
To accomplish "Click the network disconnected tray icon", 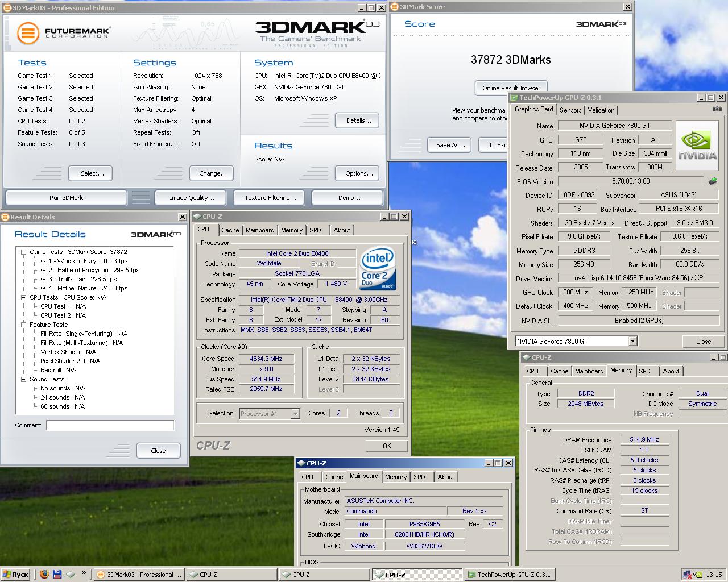I will pyautogui.click(x=688, y=575).
